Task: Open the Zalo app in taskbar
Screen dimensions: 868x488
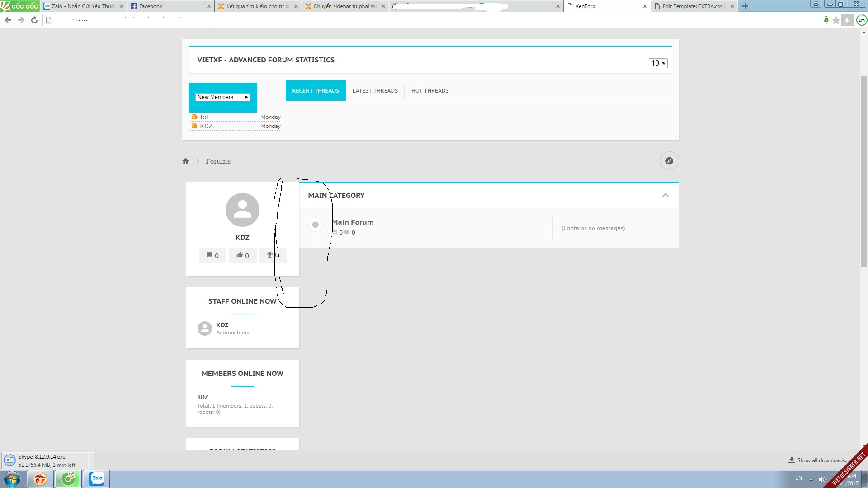Action: click(96, 479)
